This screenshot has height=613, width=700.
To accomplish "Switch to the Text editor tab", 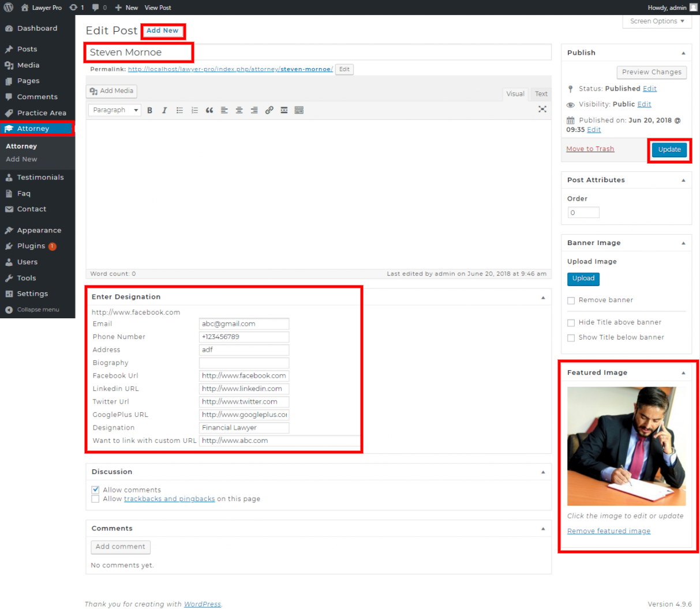I will (x=541, y=94).
